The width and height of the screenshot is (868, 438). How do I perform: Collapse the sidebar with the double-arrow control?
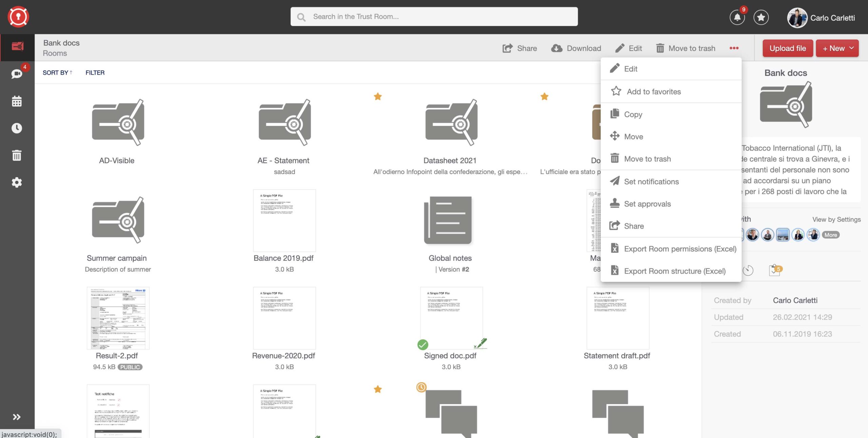click(17, 417)
